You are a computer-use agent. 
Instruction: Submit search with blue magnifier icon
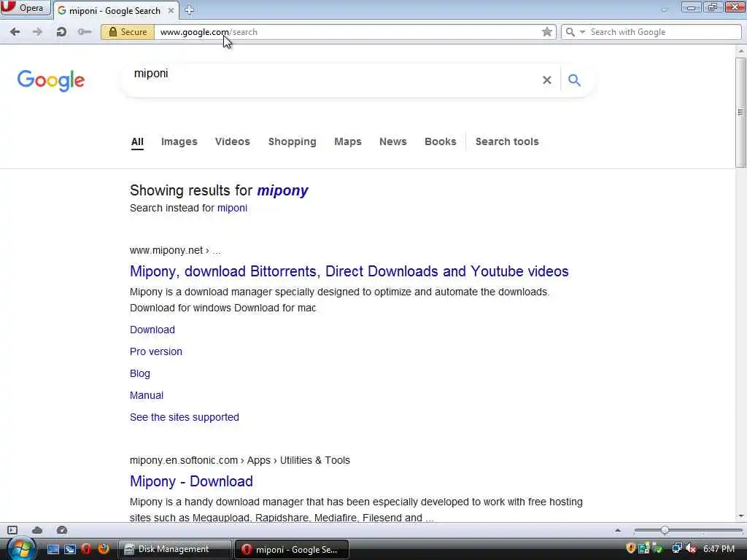(x=575, y=80)
